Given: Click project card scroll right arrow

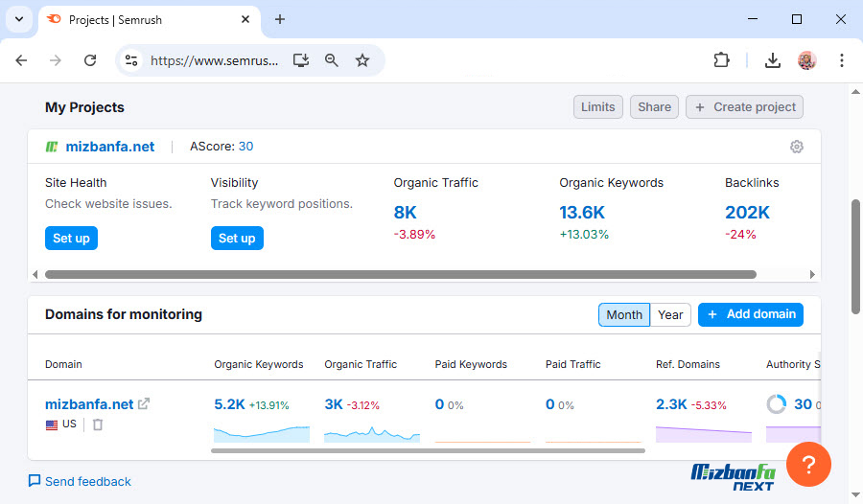Looking at the screenshot, I should click(812, 275).
